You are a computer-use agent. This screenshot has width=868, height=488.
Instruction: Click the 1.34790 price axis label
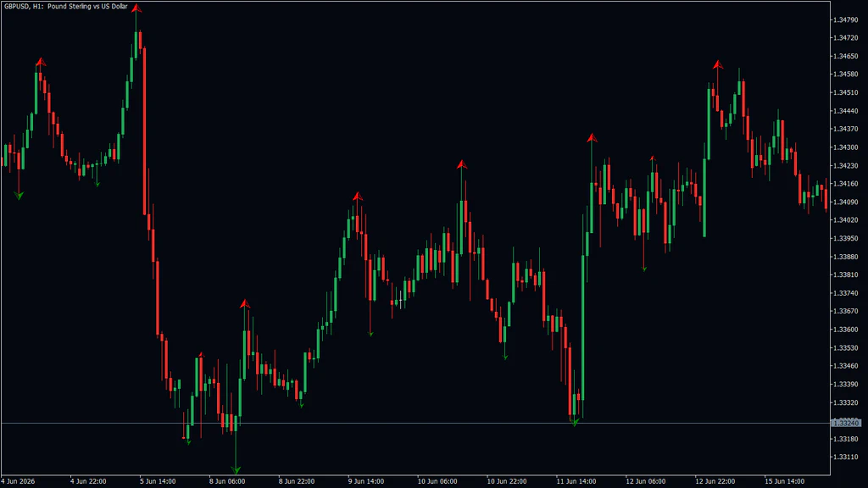pos(846,20)
